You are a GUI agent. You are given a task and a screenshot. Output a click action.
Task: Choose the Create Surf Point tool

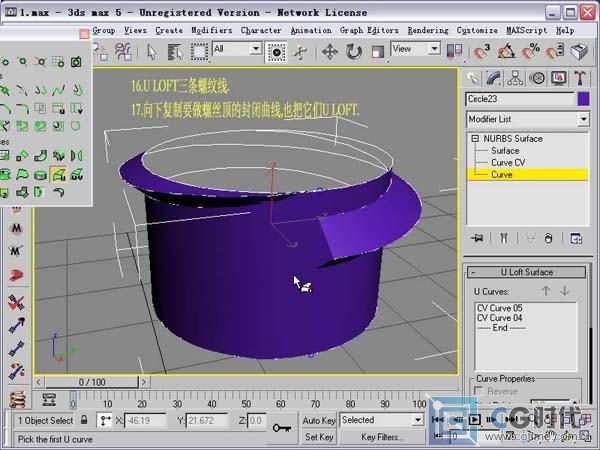59,62
